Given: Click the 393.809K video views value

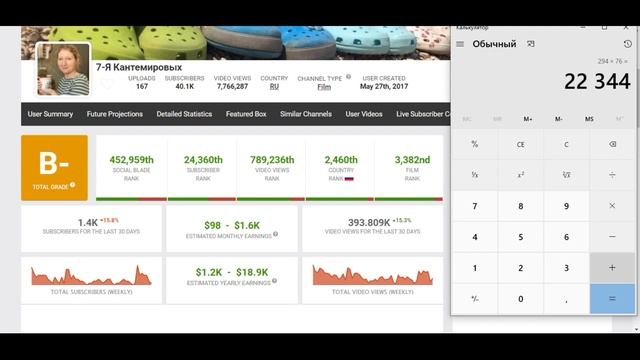Looking at the screenshot, I should tap(369, 222).
